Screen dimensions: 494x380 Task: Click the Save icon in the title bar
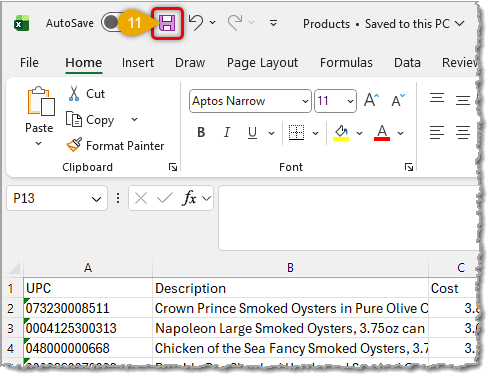tap(167, 23)
